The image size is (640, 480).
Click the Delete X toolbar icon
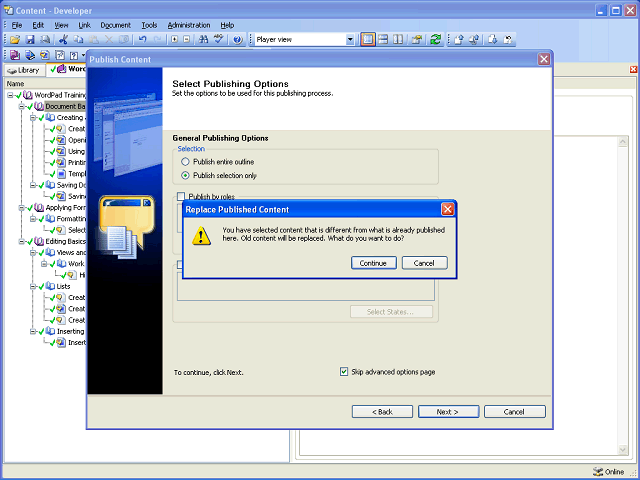[x=109, y=40]
